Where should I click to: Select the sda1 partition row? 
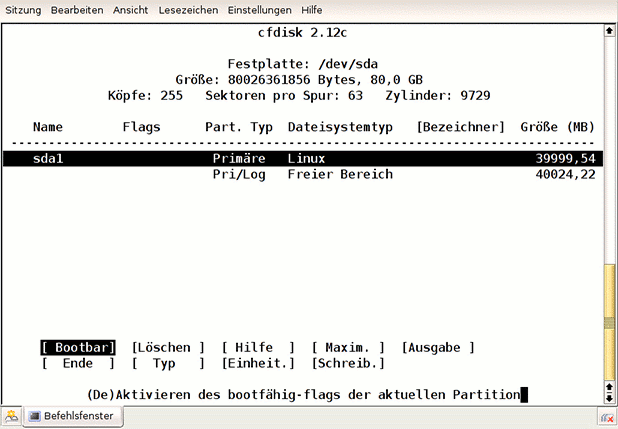[x=303, y=159]
